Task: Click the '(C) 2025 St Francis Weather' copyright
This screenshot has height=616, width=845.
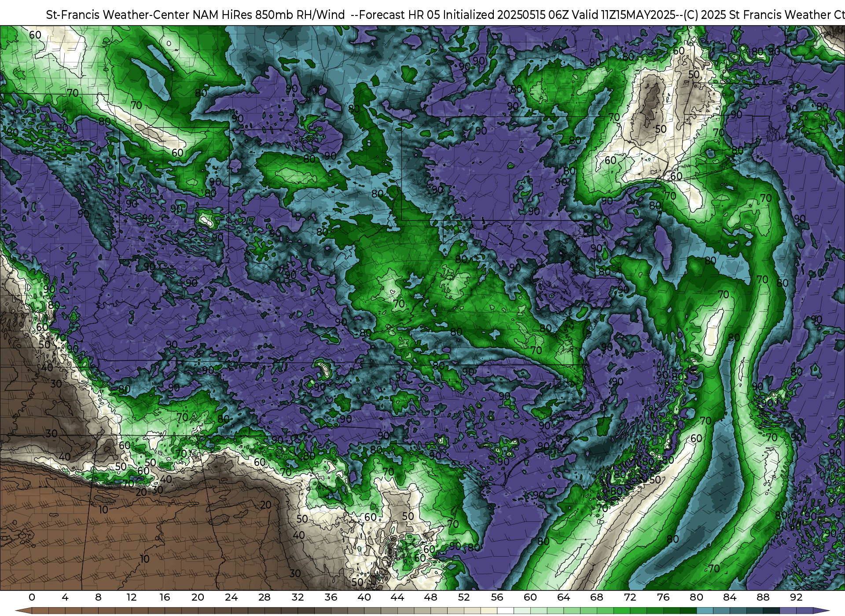Action: 757,15
